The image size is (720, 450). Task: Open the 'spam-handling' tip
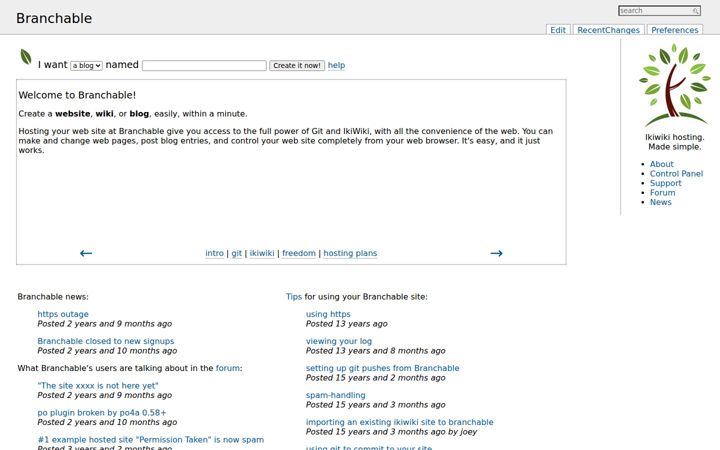[336, 395]
